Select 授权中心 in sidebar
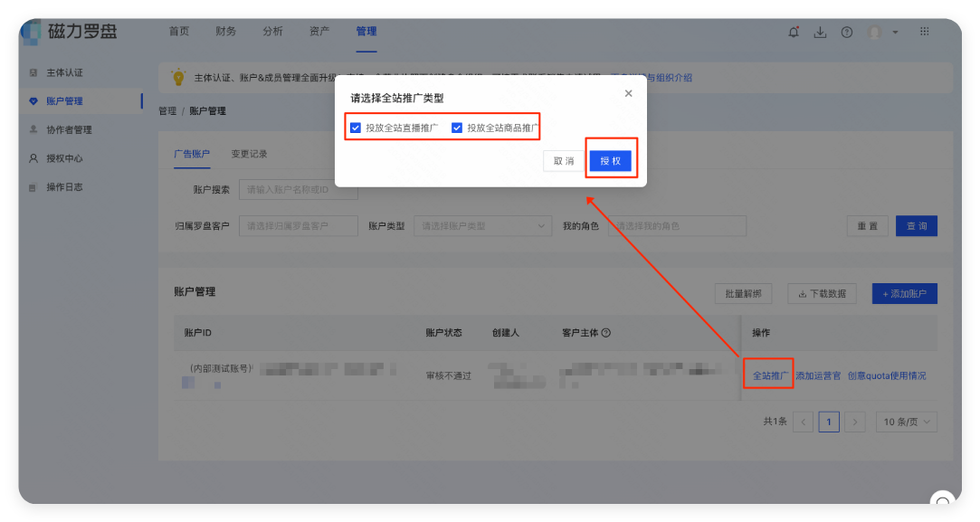The width and height of the screenshot is (980, 522). (x=64, y=158)
